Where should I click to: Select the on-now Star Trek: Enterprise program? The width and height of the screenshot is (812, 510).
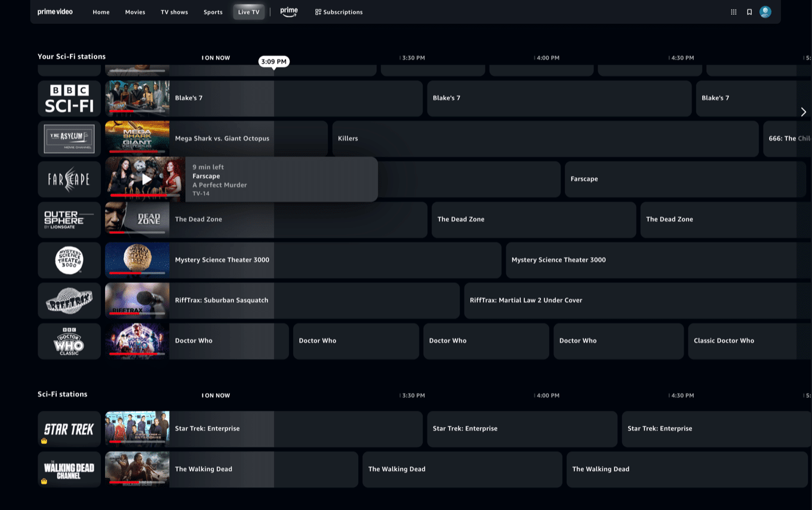pyautogui.click(x=296, y=429)
